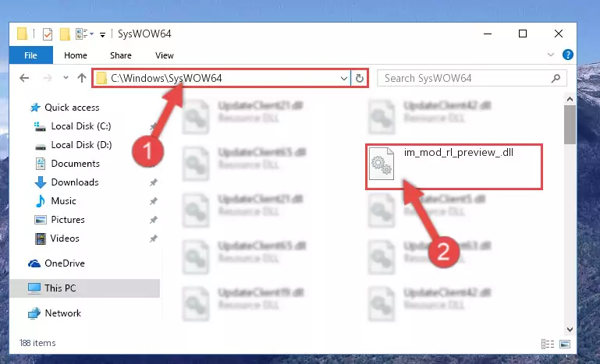Image resolution: width=600 pixels, height=364 pixels.
Task: Refresh the SysWOW64 folder view
Action: coord(360,79)
